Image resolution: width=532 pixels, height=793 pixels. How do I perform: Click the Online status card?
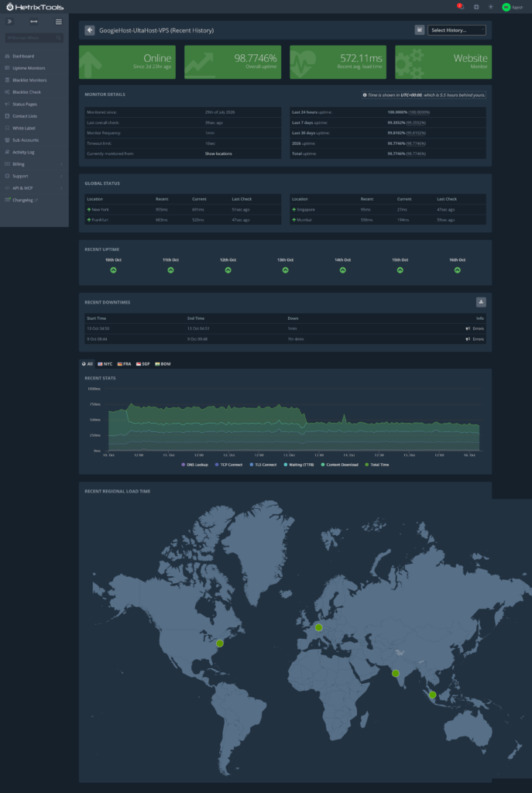tap(127, 62)
